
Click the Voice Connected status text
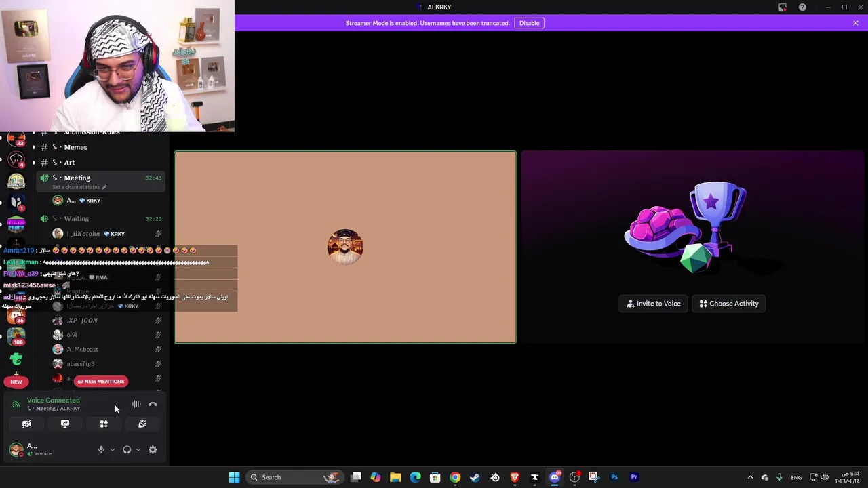pos(53,400)
